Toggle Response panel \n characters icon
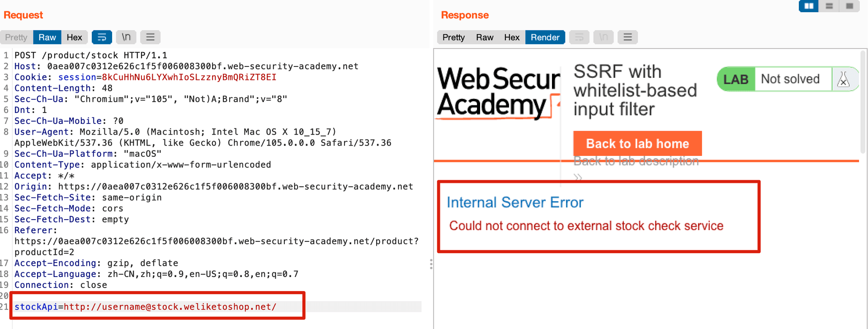The width and height of the screenshot is (868, 329). coord(603,37)
